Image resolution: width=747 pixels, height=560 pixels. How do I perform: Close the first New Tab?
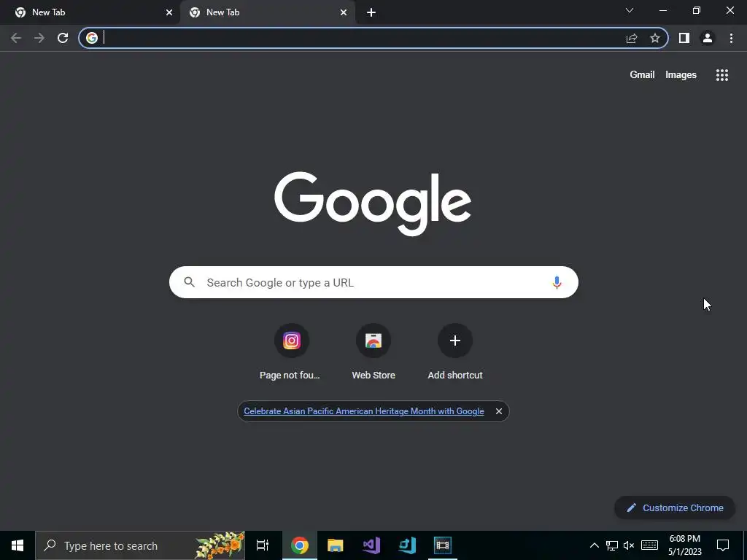tap(169, 13)
